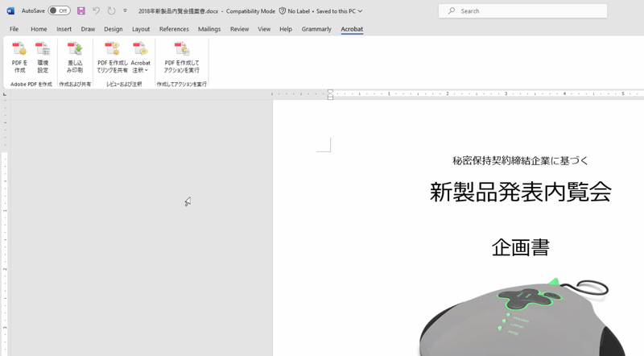
Task: Redo the last action
Action: 111,11
